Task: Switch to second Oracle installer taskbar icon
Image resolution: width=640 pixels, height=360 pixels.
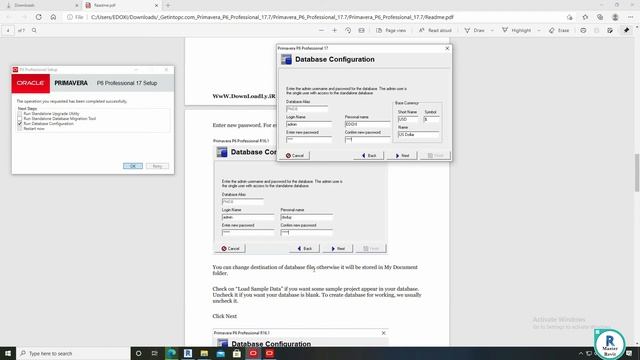Action: coord(269,353)
